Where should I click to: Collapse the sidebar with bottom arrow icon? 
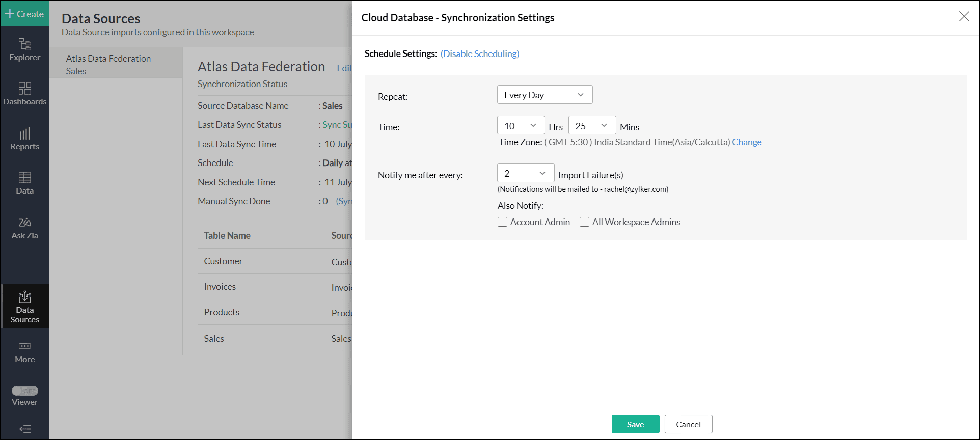[24, 429]
